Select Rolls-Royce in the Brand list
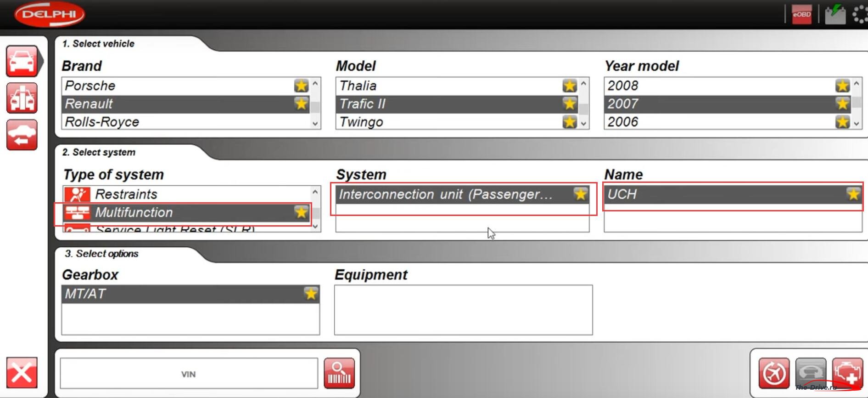Screen dimensions: 868x398 point(186,122)
